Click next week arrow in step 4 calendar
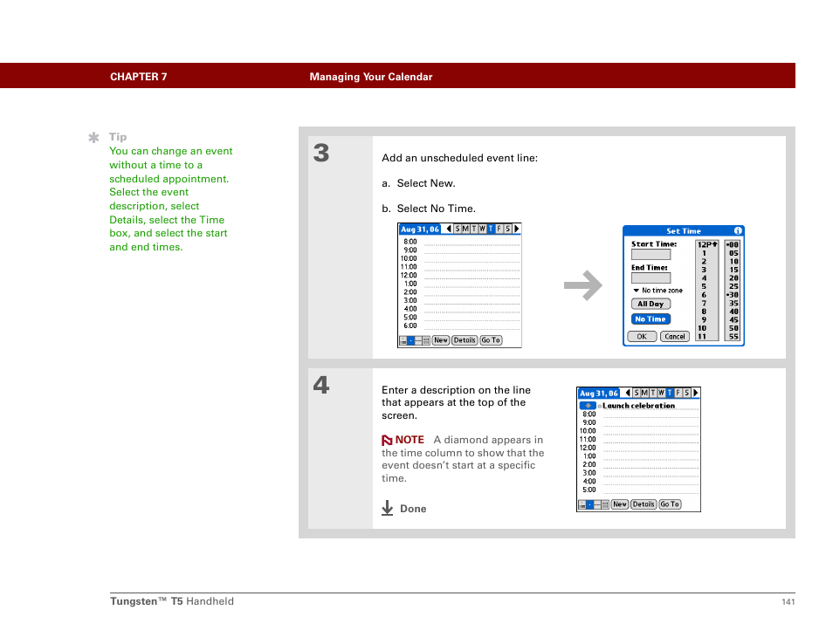Screen dimensions: 833x644 [x=695, y=393]
